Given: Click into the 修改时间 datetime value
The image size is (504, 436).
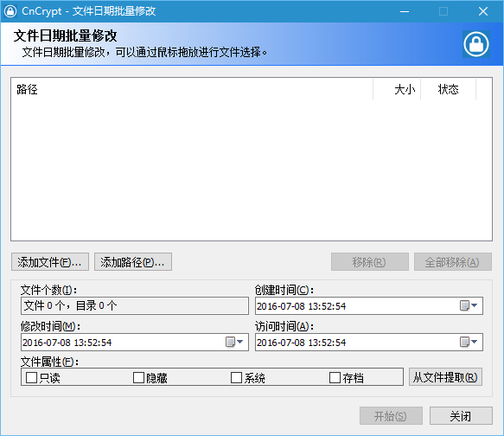Looking at the screenshot, I should point(67,343).
